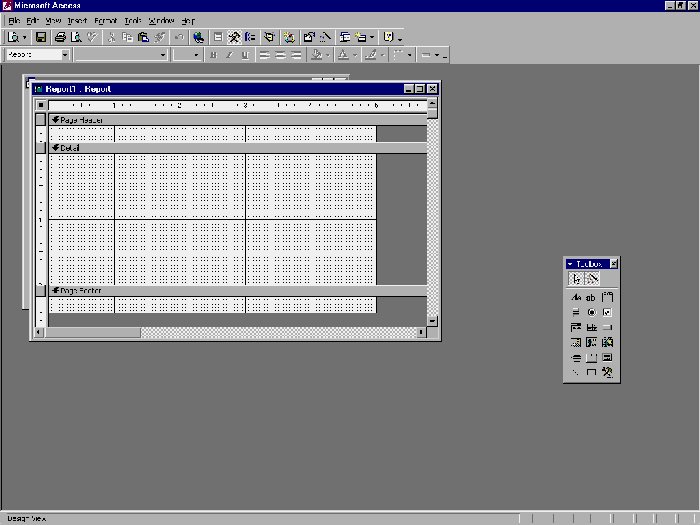Pick the Line tool in Toolbox
The width and height of the screenshot is (700, 525).
tap(576, 373)
